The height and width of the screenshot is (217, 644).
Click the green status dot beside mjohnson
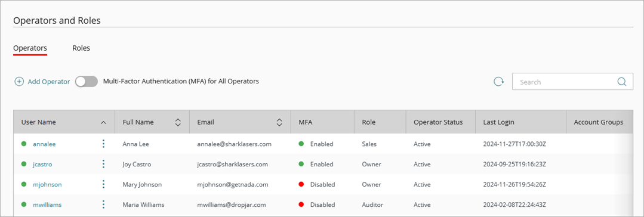pyautogui.click(x=24, y=184)
